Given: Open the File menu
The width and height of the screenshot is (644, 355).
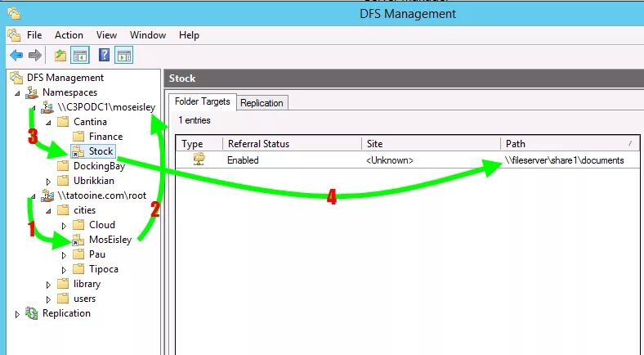Looking at the screenshot, I should pos(34,35).
